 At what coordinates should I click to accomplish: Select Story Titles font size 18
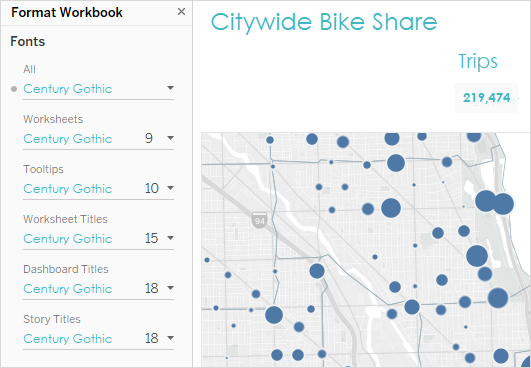tap(152, 338)
